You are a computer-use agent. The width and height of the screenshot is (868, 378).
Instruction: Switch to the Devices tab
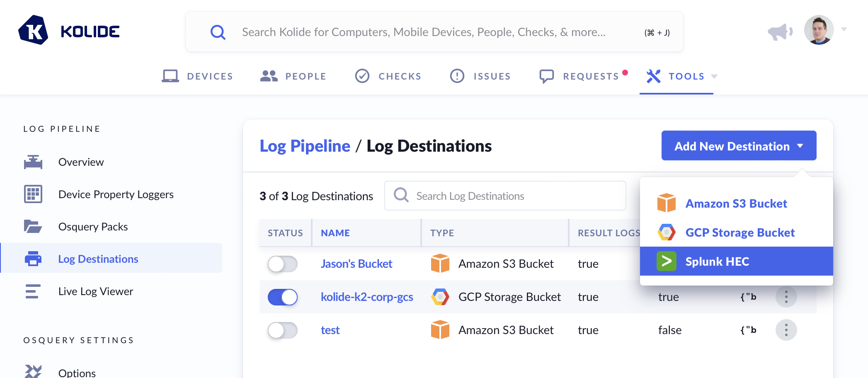[197, 76]
